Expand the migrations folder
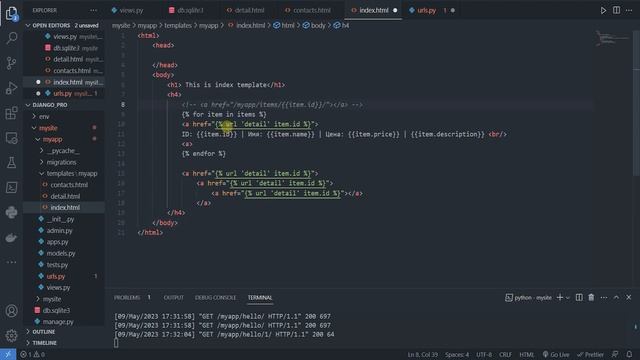This screenshot has width=640, height=360. click(x=42, y=162)
